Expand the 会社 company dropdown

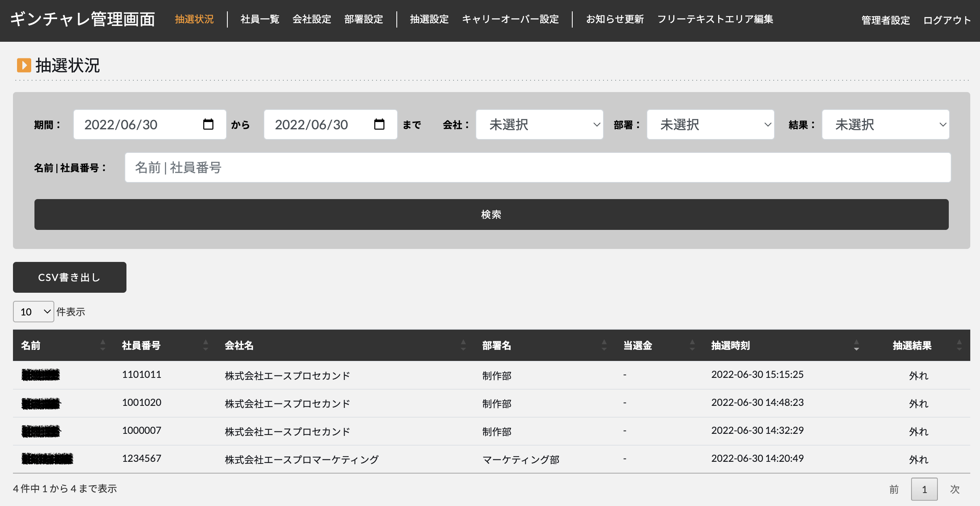point(539,124)
